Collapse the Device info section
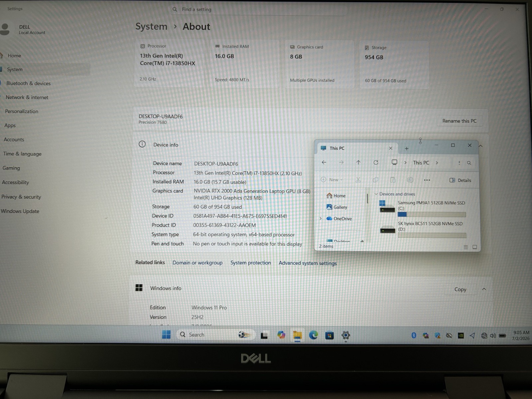 click(x=480, y=146)
